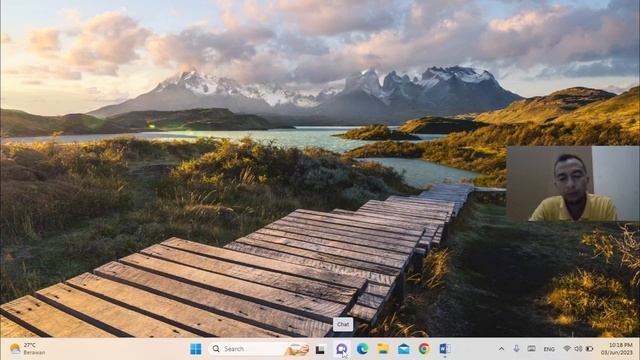Click the microphone icon in the system tray
Screen dimensions: 640x360
[516, 349]
